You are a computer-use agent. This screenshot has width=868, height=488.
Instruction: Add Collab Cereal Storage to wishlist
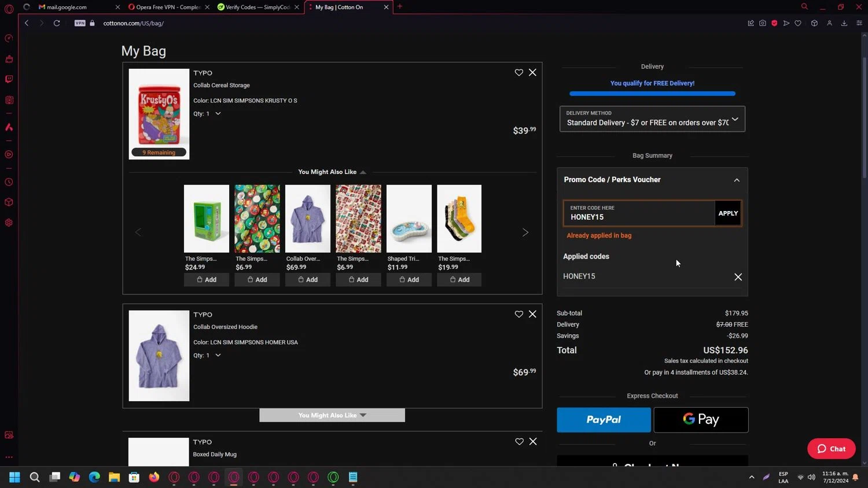tap(518, 72)
